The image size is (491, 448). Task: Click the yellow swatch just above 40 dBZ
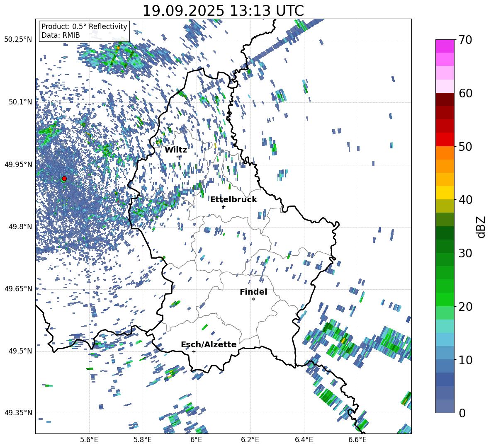(x=445, y=193)
